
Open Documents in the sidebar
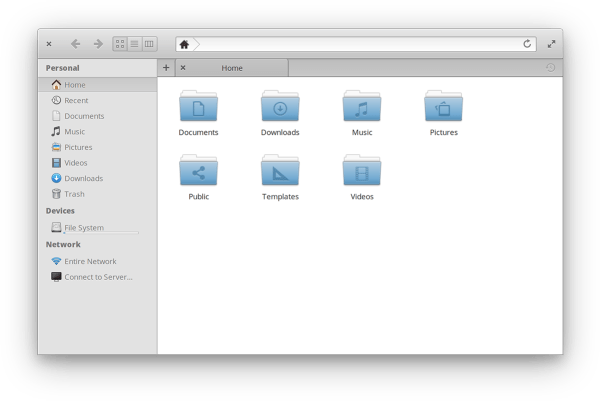point(98,116)
